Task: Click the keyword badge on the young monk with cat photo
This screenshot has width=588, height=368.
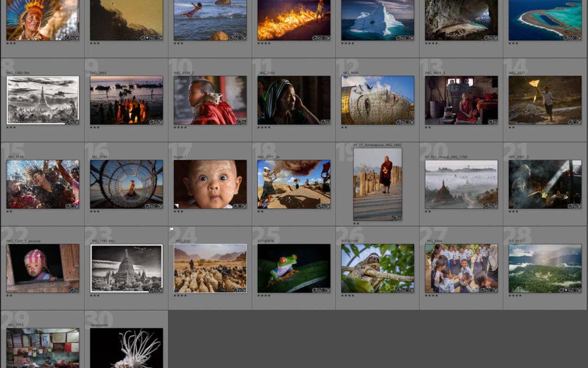Action: pyautogui.click(x=239, y=122)
